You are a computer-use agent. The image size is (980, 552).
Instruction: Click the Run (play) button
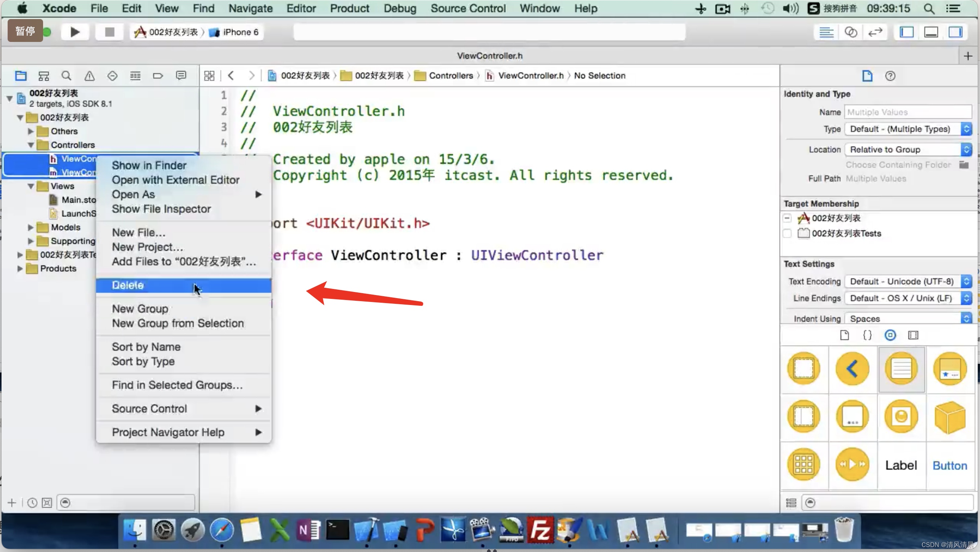(x=75, y=32)
